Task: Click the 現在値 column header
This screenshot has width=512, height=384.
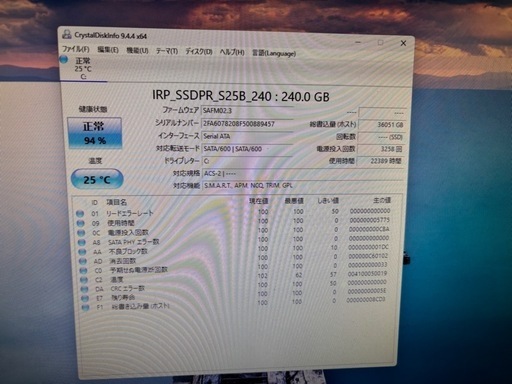Action: coord(259,201)
